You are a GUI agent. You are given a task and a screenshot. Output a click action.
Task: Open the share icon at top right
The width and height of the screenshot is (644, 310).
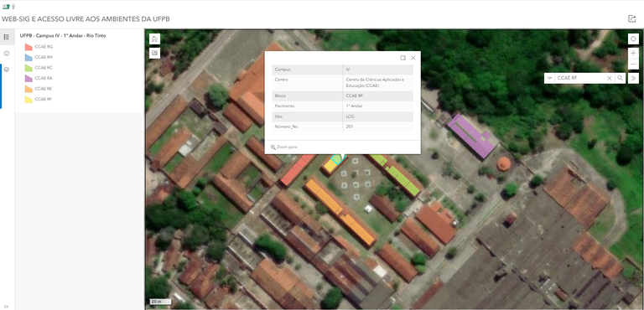point(631,19)
